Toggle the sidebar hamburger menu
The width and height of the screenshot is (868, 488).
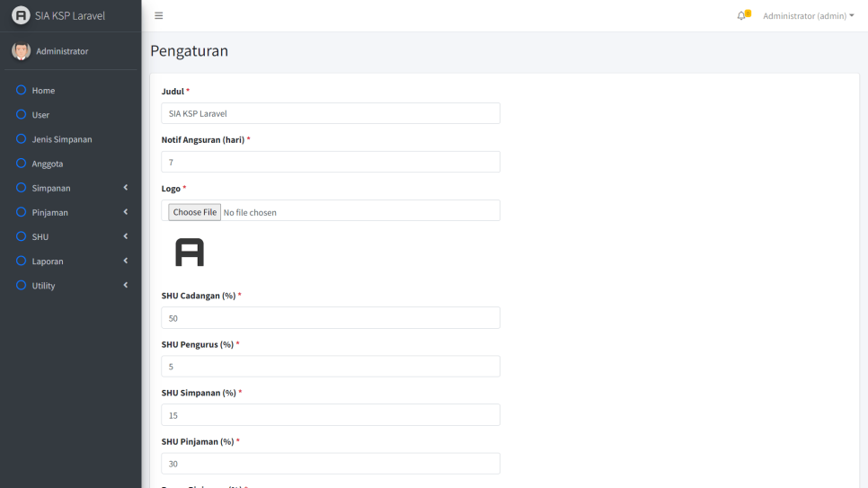point(159,15)
